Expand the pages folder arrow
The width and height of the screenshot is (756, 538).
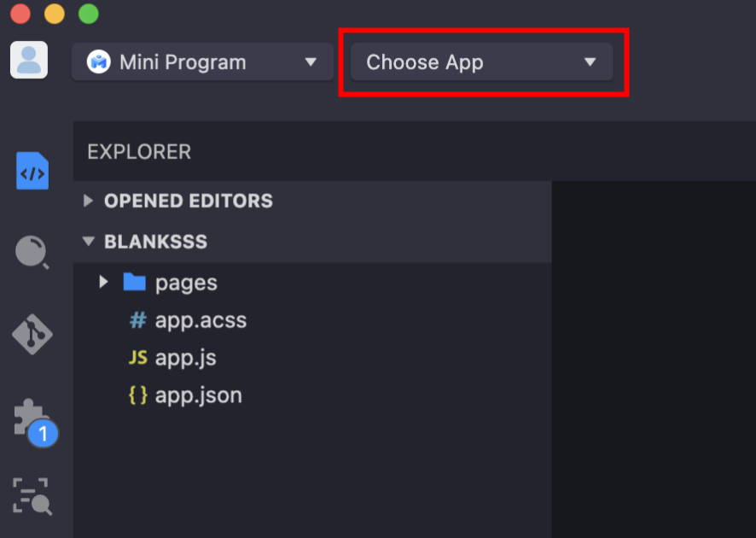(103, 282)
